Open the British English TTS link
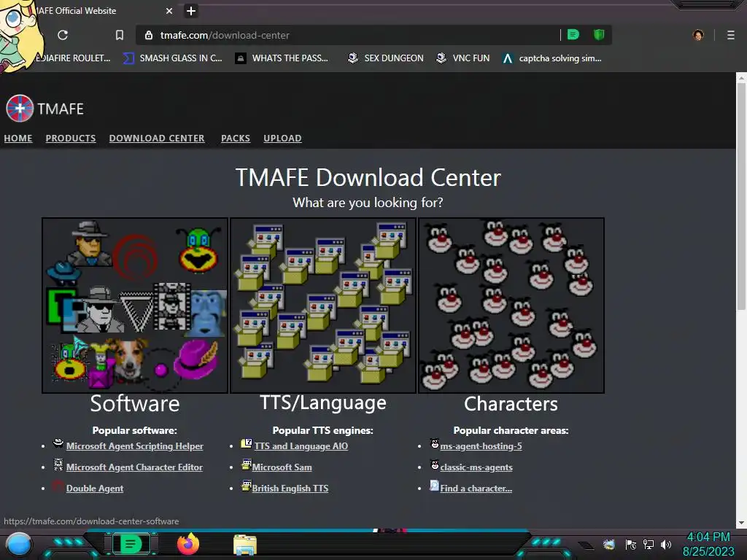 coord(290,488)
